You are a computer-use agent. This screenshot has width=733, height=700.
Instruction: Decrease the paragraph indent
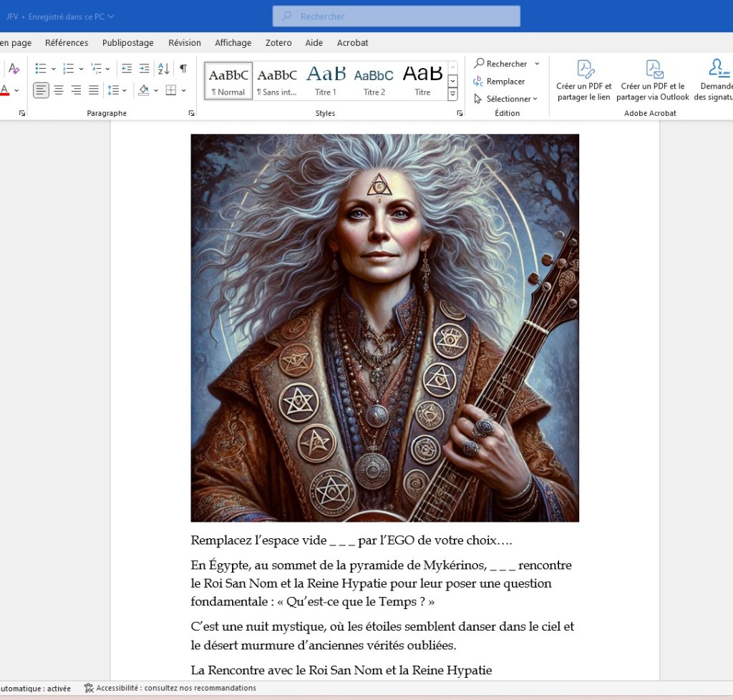[127, 69]
